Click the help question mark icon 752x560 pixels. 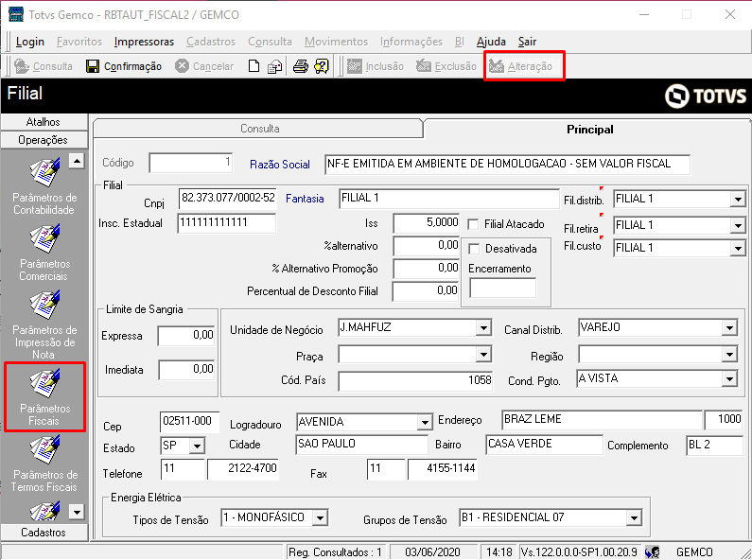(321, 66)
